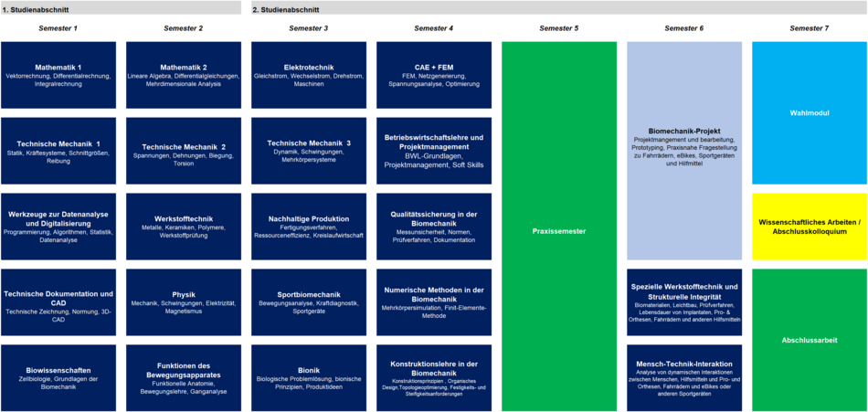Click the CAE + FEM module box
The image size is (868, 412).
click(x=433, y=75)
